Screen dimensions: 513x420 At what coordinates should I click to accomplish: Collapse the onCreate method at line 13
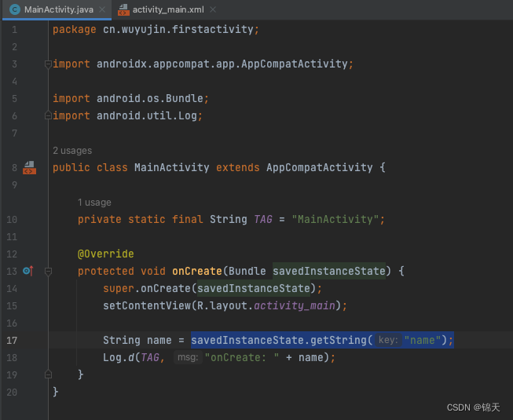(x=48, y=272)
